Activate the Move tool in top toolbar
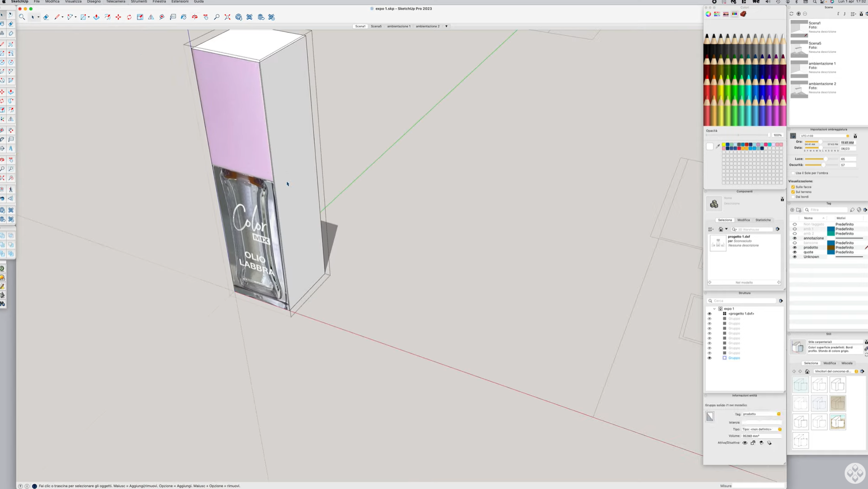The image size is (868, 489). click(118, 17)
